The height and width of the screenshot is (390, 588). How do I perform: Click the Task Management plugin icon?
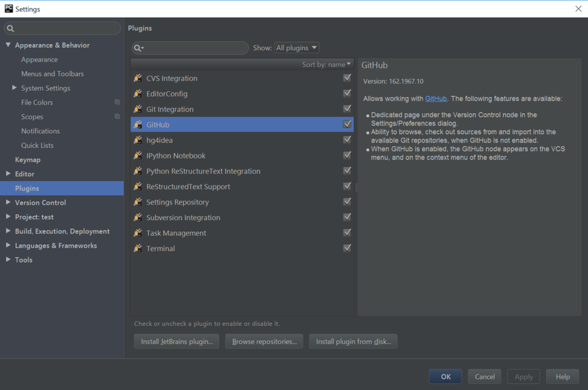click(x=138, y=233)
